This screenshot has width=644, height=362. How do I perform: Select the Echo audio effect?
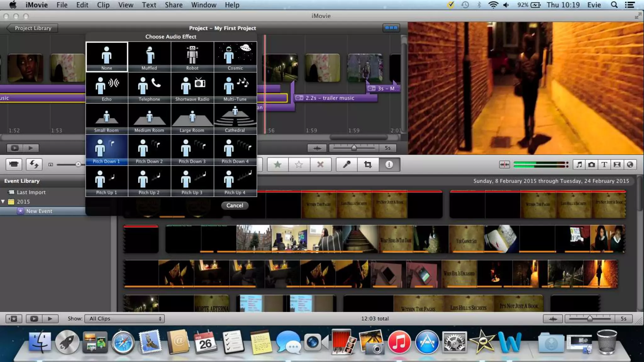(107, 88)
